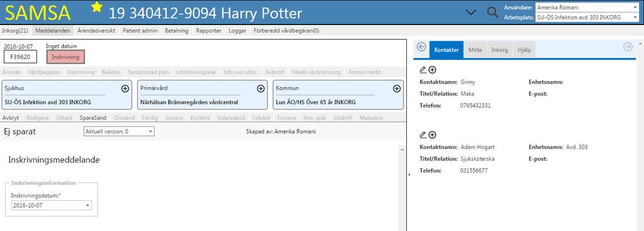This screenshot has width=644, height=231.
Task: Select SU-ÖS Infektion avd 303 INKORG text
Action: click(x=48, y=102)
